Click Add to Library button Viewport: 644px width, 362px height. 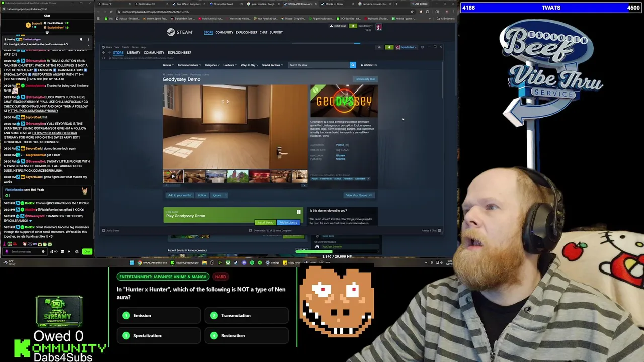(288, 222)
